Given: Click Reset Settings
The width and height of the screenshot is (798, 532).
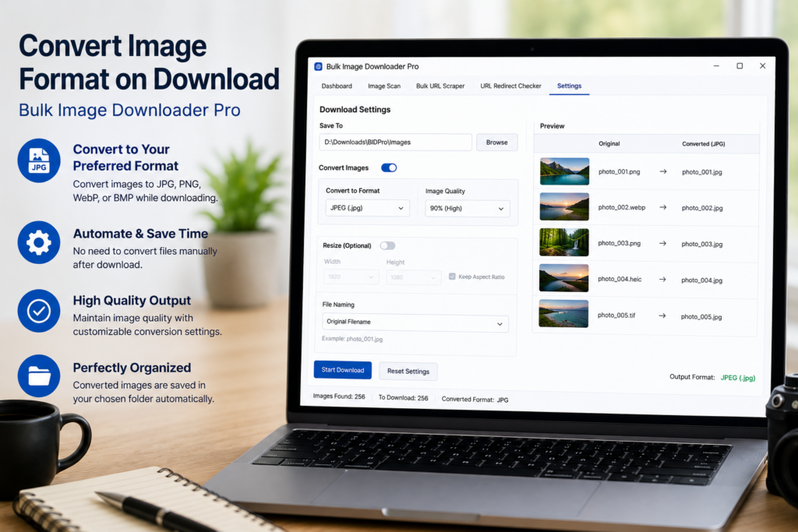Looking at the screenshot, I should [x=408, y=372].
